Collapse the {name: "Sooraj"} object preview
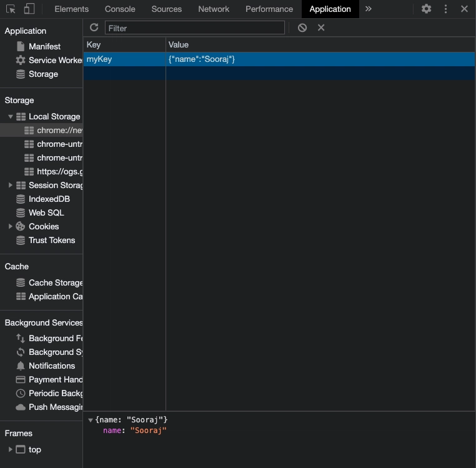The image size is (476, 468). click(90, 420)
